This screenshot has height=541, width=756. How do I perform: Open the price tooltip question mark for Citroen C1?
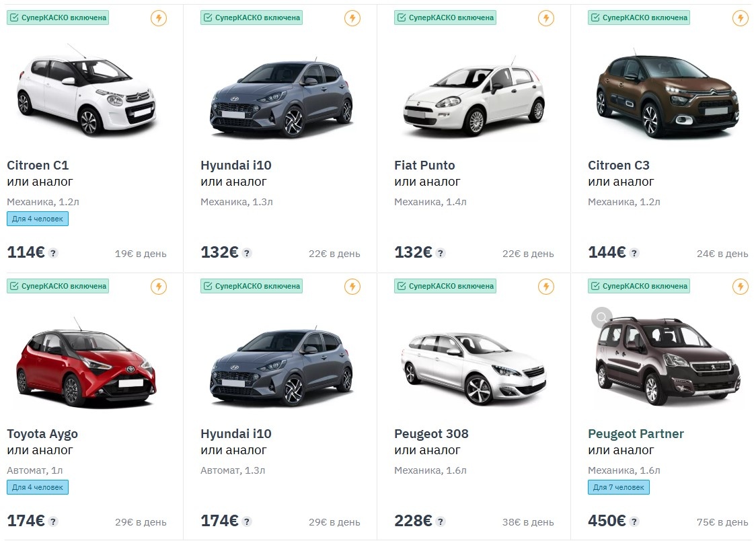(x=52, y=254)
